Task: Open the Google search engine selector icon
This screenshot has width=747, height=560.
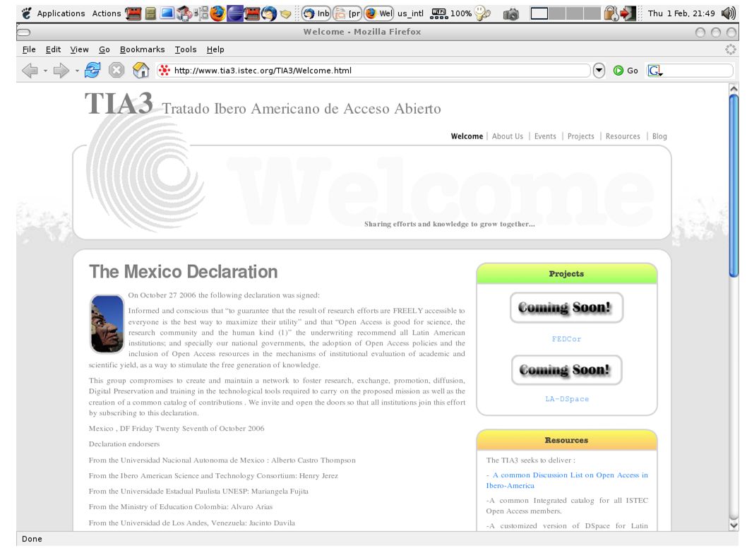Action: click(655, 71)
